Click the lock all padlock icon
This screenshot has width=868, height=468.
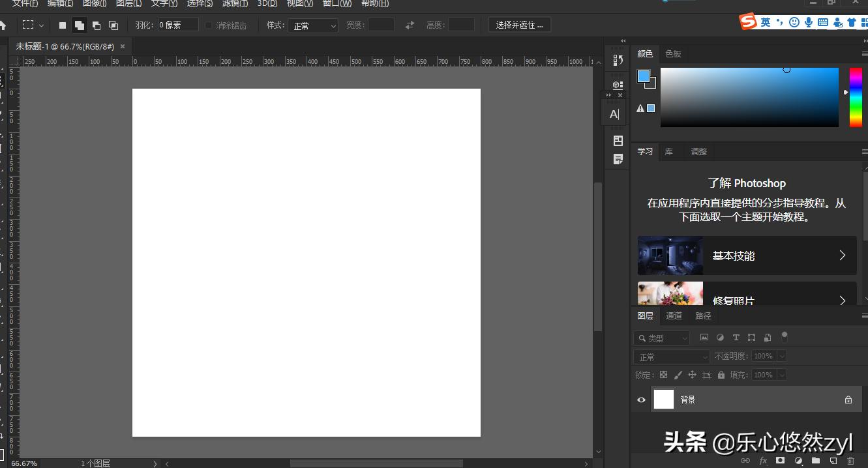coord(721,375)
